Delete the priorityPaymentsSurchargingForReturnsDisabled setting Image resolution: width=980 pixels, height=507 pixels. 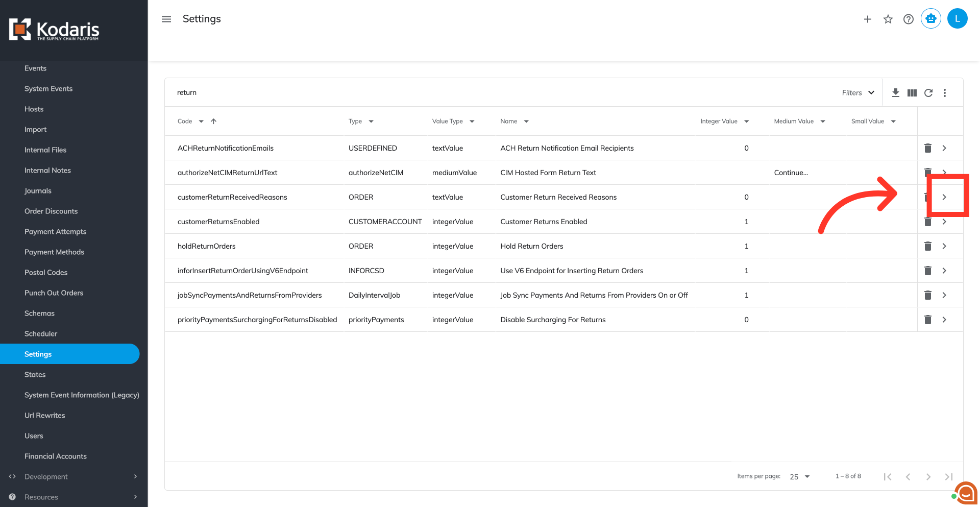pyautogui.click(x=928, y=320)
